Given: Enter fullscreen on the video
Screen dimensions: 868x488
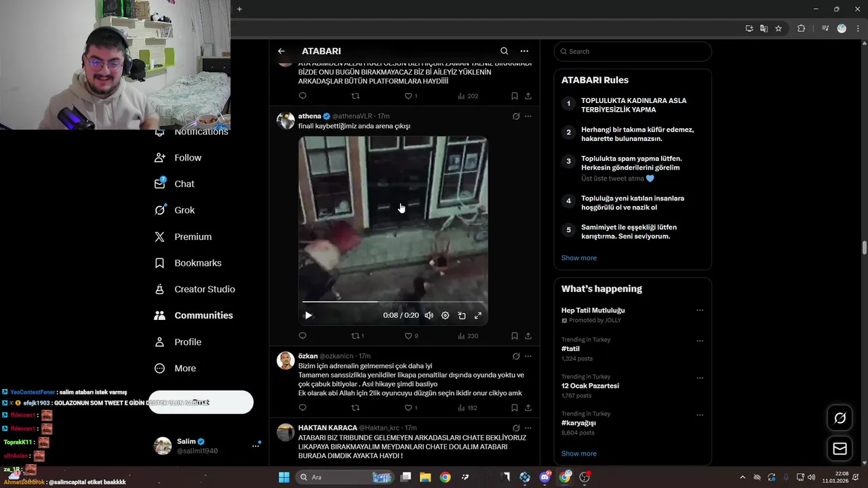Looking at the screenshot, I should pyautogui.click(x=478, y=315).
